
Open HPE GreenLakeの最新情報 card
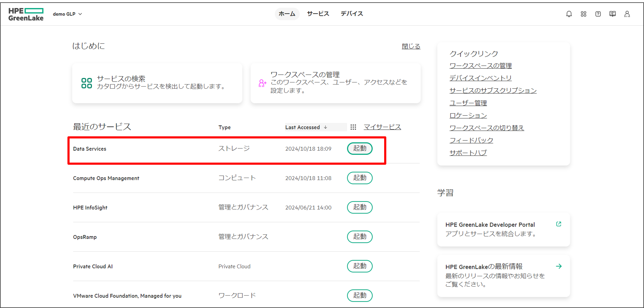pyautogui.click(x=503, y=276)
